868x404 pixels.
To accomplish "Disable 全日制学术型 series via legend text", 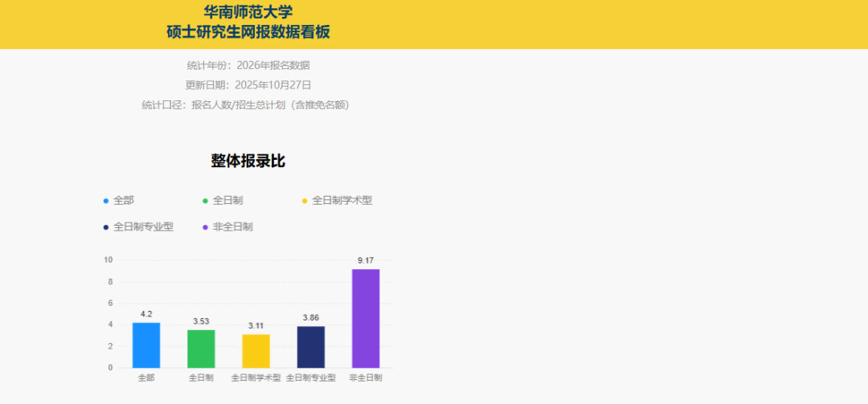I will 342,201.
